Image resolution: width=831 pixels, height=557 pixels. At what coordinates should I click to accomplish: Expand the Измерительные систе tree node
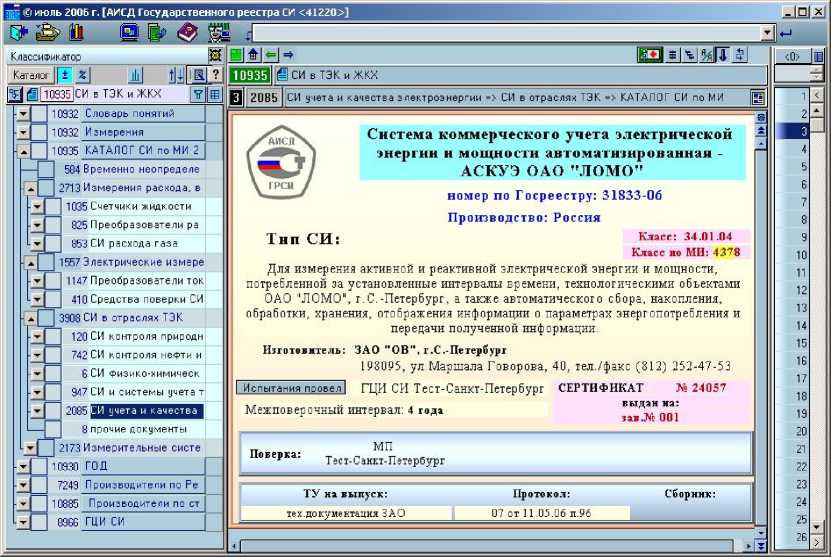click(31, 448)
